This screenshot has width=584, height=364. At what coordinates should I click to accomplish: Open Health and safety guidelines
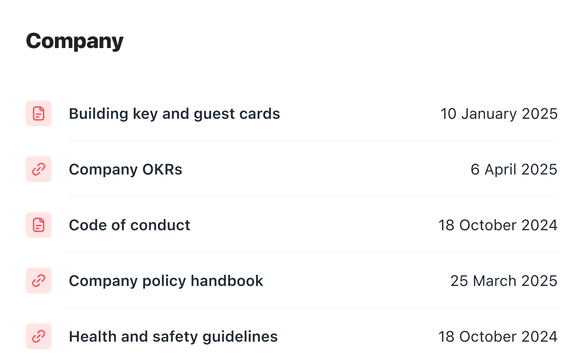click(173, 337)
